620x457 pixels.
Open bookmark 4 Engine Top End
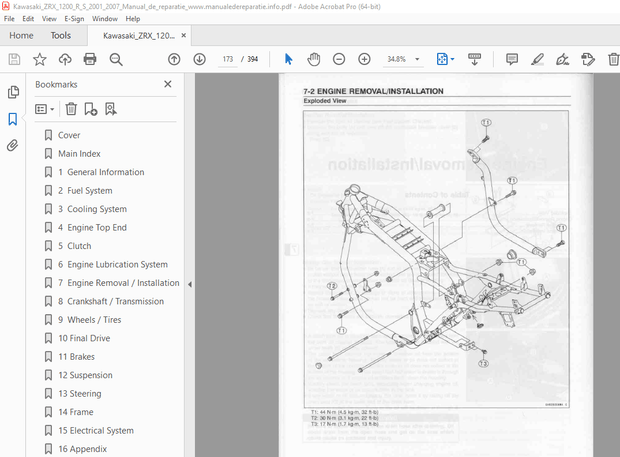coord(92,227)
